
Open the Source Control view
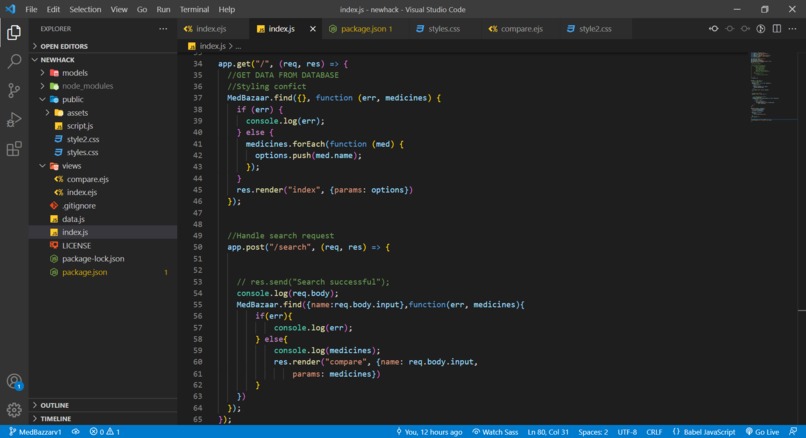(x=14, y=90)
